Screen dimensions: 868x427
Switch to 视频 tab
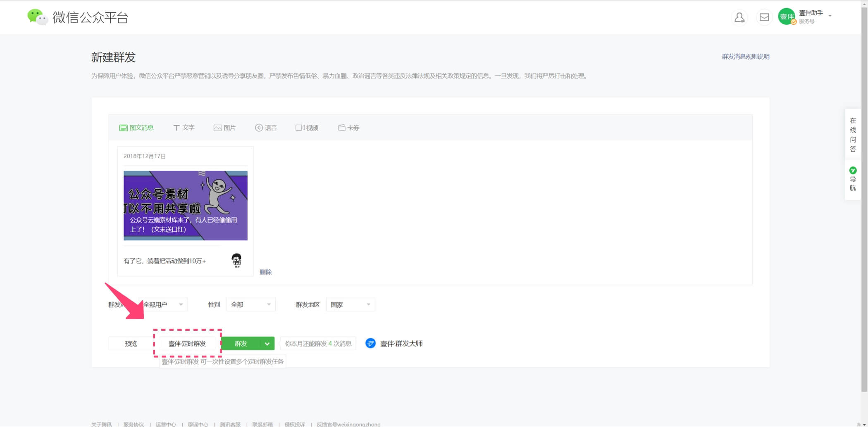tap(307, 128)
